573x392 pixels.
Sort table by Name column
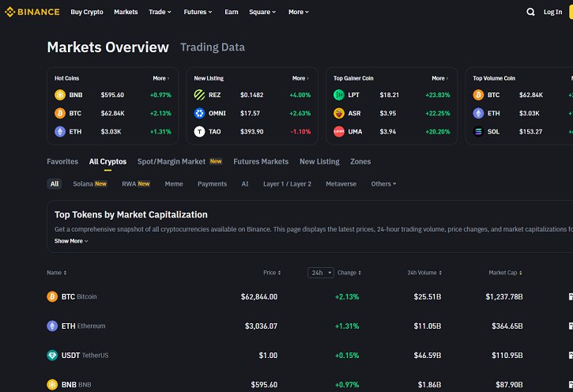pyautogui.click(x=57, y=273)
